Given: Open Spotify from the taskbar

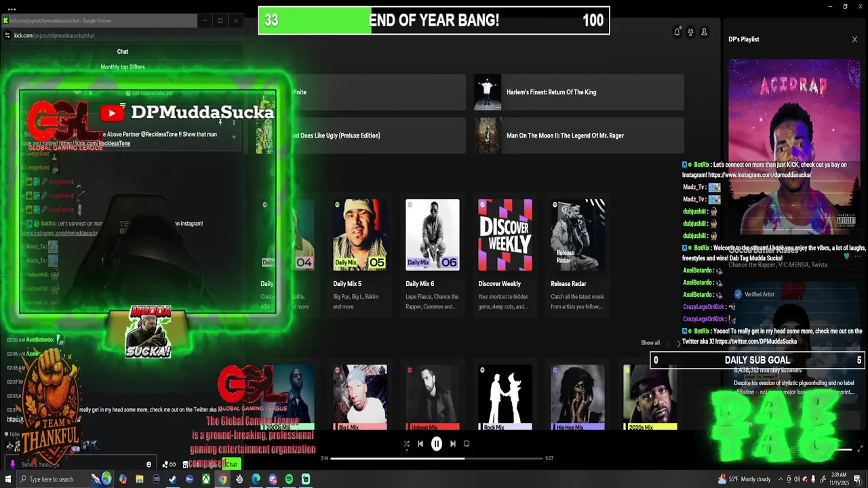Looking at the screenshot, I should tap(289, 479).
